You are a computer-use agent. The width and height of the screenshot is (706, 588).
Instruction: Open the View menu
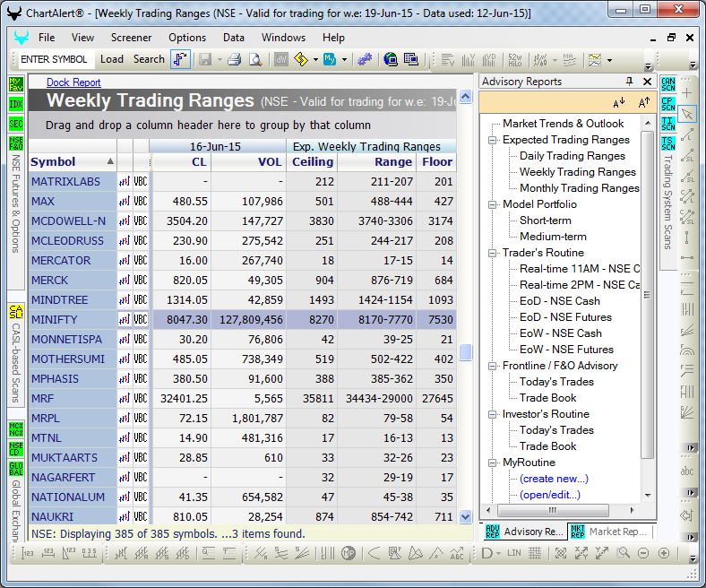[82, 38]
